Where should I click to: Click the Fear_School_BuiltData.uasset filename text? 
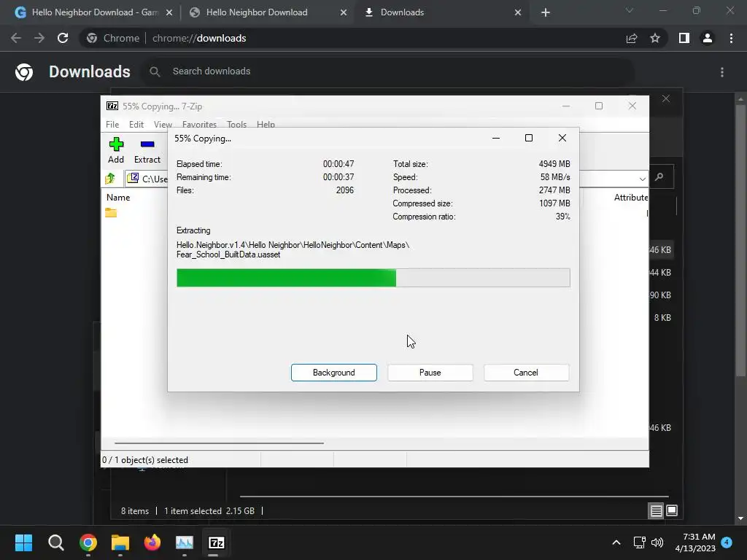click(228, 254)
